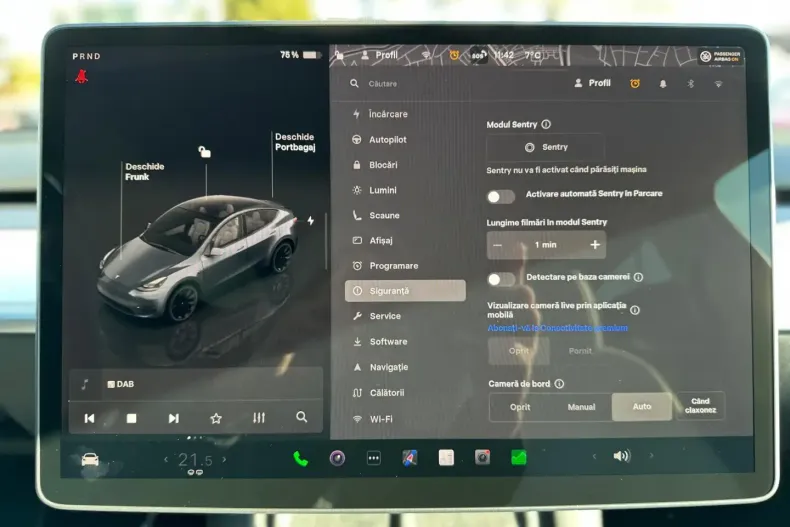790x527 pixels.
Task: Open the Wi-Fi icon in settings header
Action: (718, 84)
